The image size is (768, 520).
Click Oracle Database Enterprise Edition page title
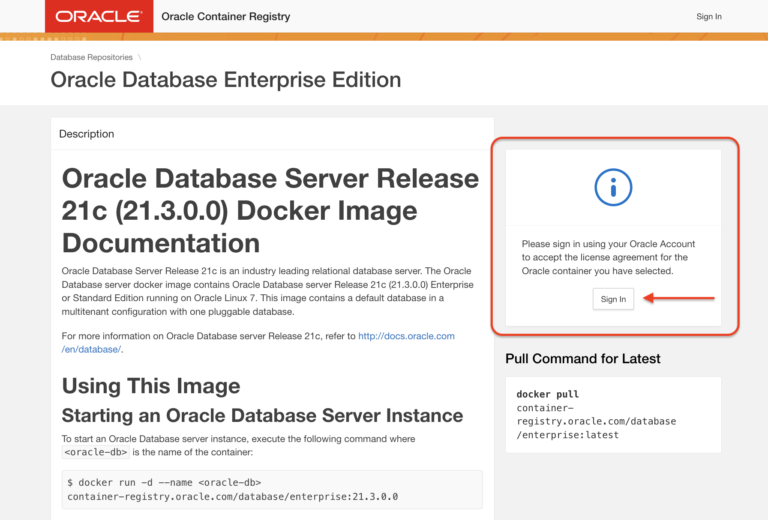[x=225, y=80]
